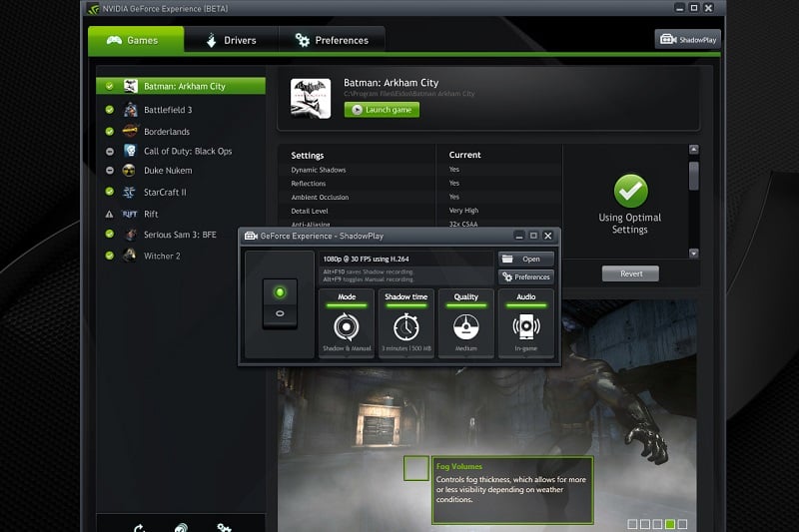Open the Audio speaker setting
Viewport: 799px width, 532px height.
tap(526, 323)
